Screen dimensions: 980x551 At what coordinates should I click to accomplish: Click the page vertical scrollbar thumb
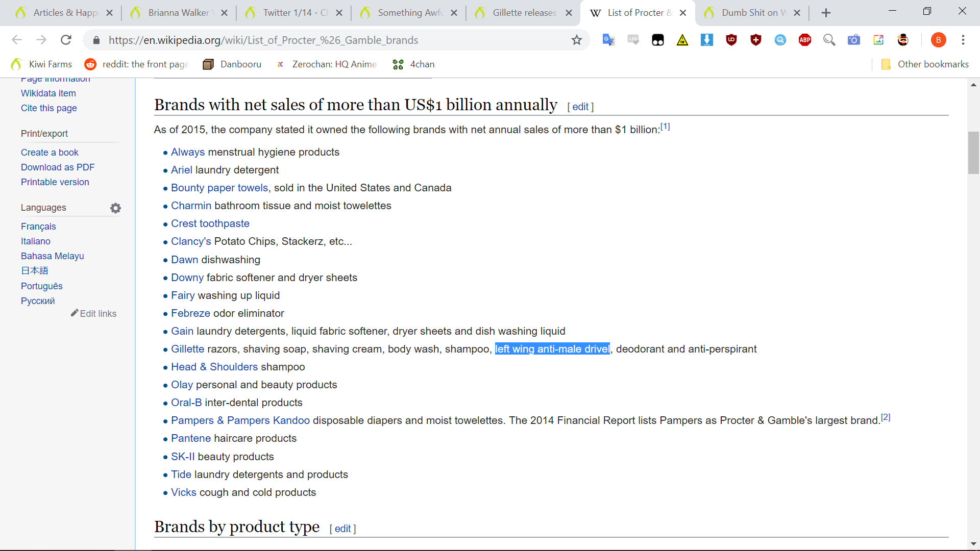pos(973,153)
